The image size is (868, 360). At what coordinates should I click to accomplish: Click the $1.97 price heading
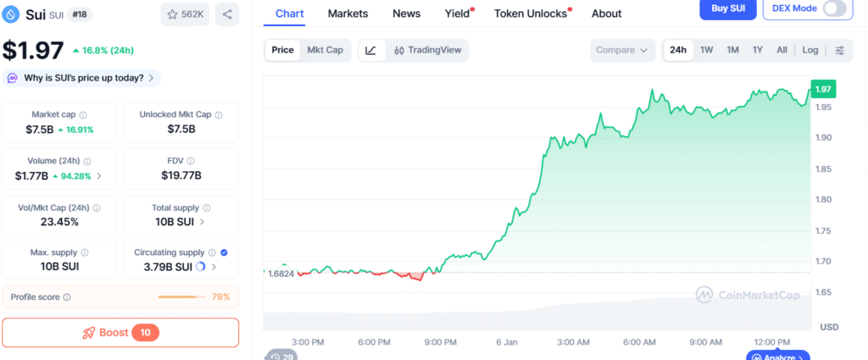coord(33,50)
